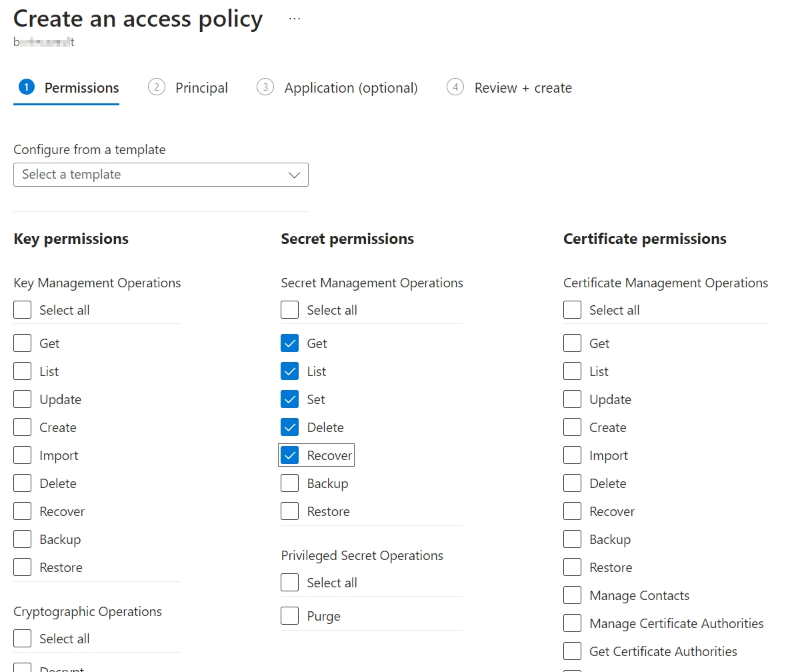Enable the Certificate permissions Restore checkbox
This screenshot has width=792, height=672.
572,567
